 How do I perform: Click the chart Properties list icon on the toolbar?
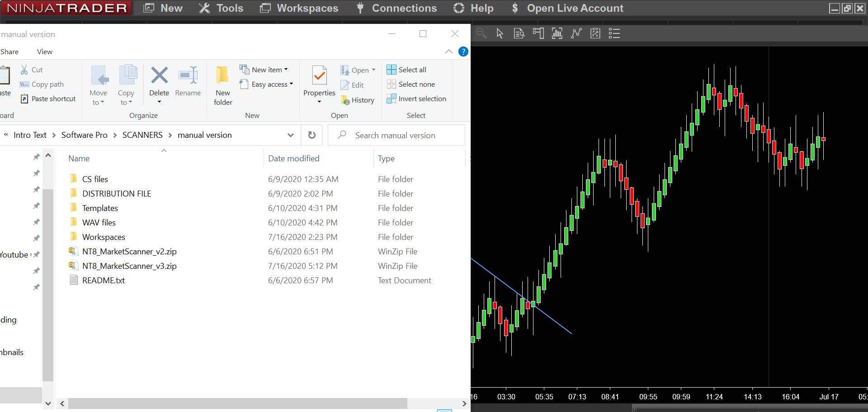click(614, 33)
